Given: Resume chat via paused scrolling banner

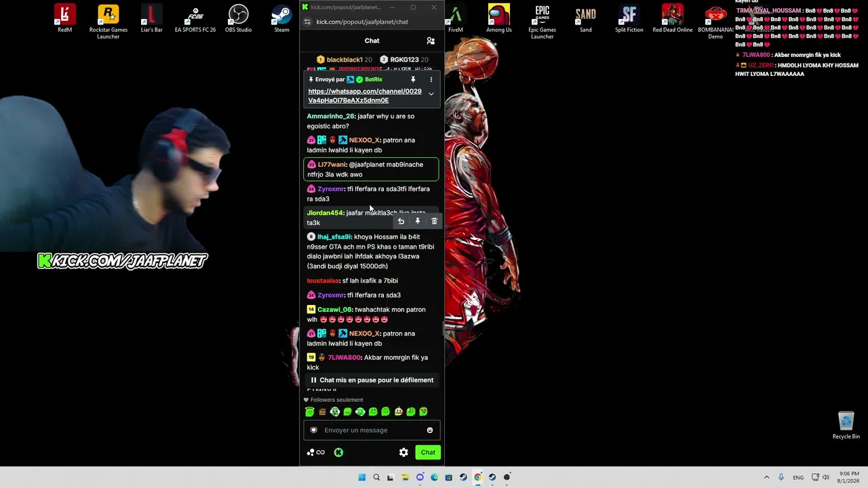Looking at the screenshot, I should (372, 380).
